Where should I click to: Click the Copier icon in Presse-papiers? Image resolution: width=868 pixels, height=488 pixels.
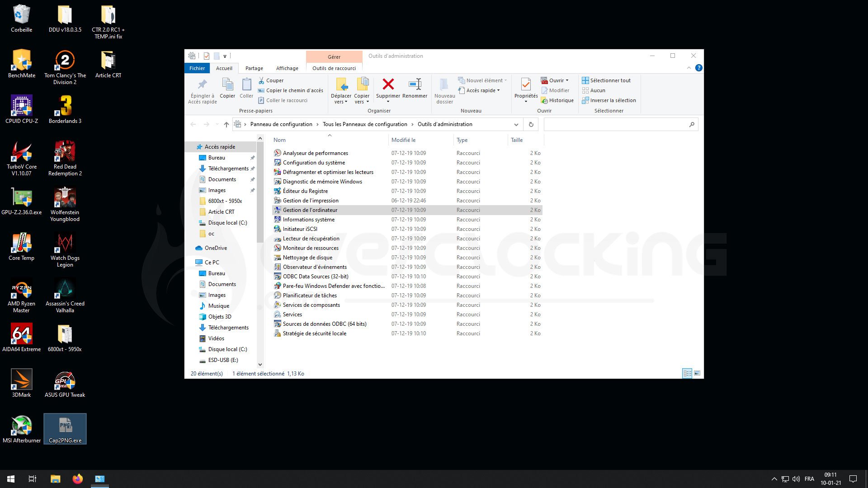[x=227, y=84]
